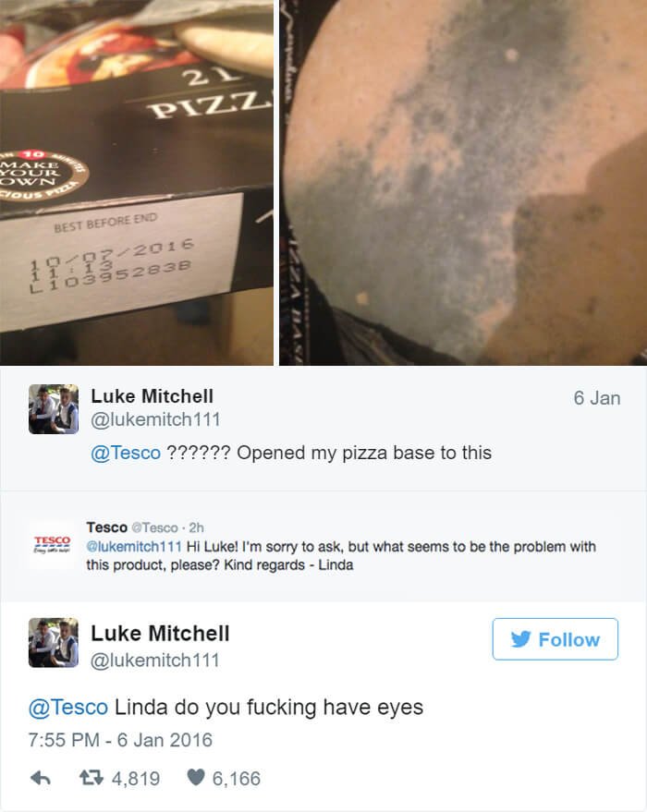Click Luke Mitchell name in top tweet
The width and height of the screenshot is (647, 812).
click(x=153, y=396)
